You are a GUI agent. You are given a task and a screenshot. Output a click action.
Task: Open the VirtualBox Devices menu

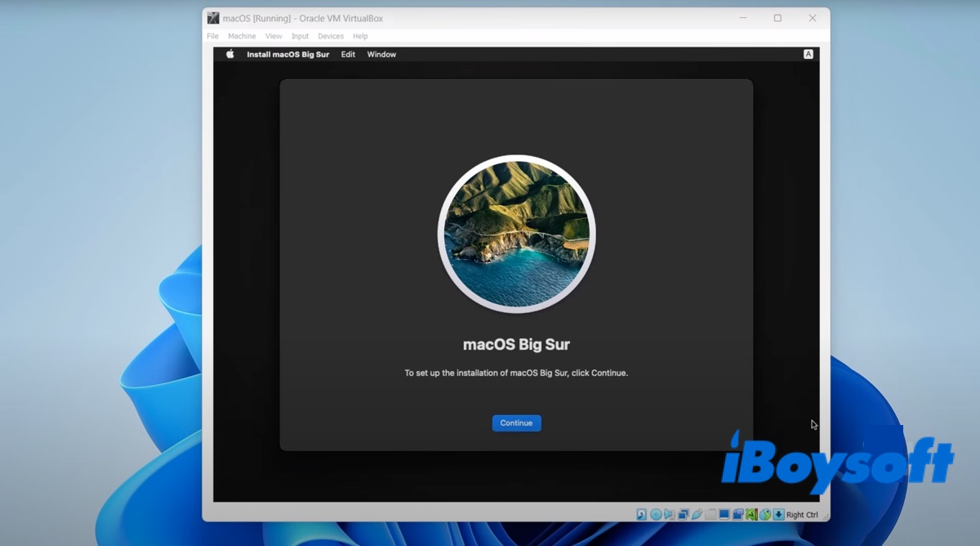click(331, 36)
